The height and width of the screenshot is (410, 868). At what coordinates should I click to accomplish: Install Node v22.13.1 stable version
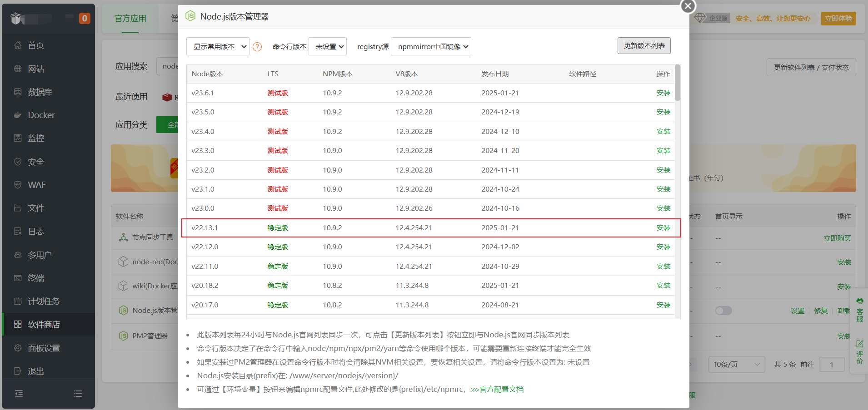663,227
